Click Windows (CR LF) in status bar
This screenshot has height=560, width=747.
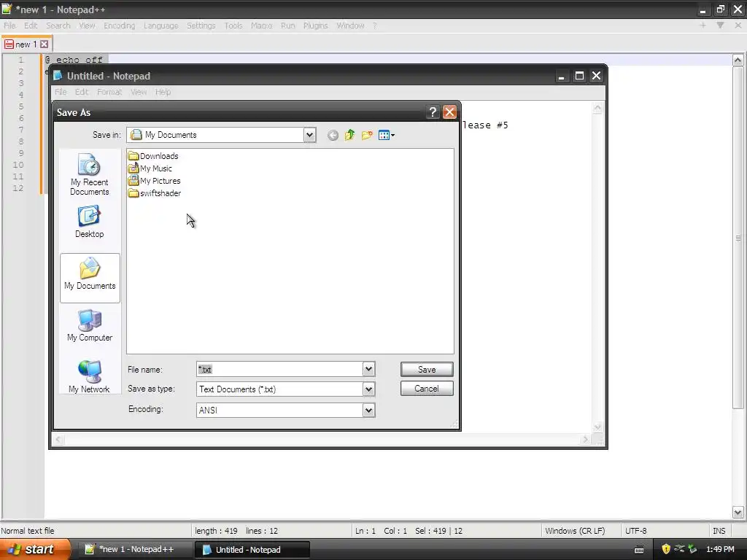575,531
